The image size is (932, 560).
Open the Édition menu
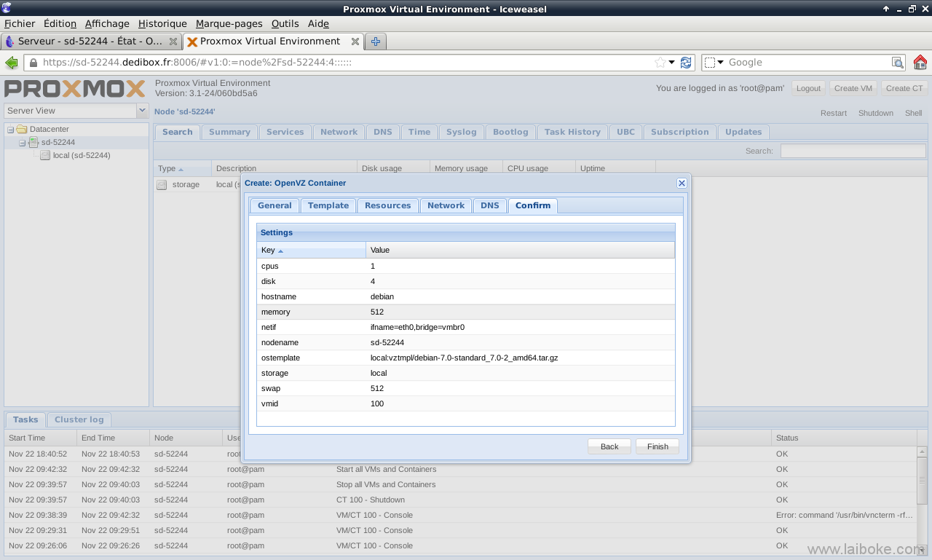click(60, 23)
